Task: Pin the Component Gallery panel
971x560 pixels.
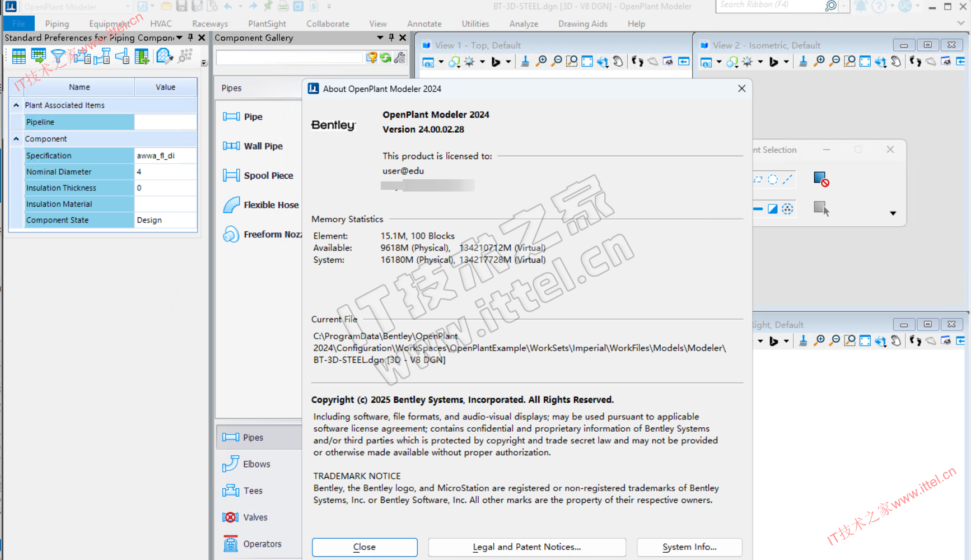Action: pos(391,38)
